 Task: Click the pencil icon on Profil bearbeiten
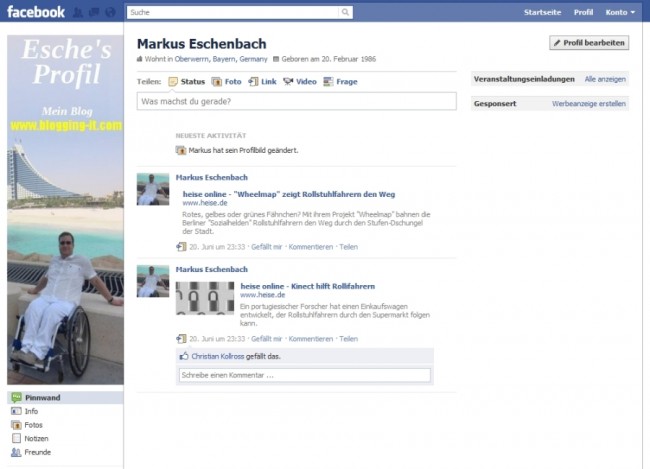click(x=557, y=43)
